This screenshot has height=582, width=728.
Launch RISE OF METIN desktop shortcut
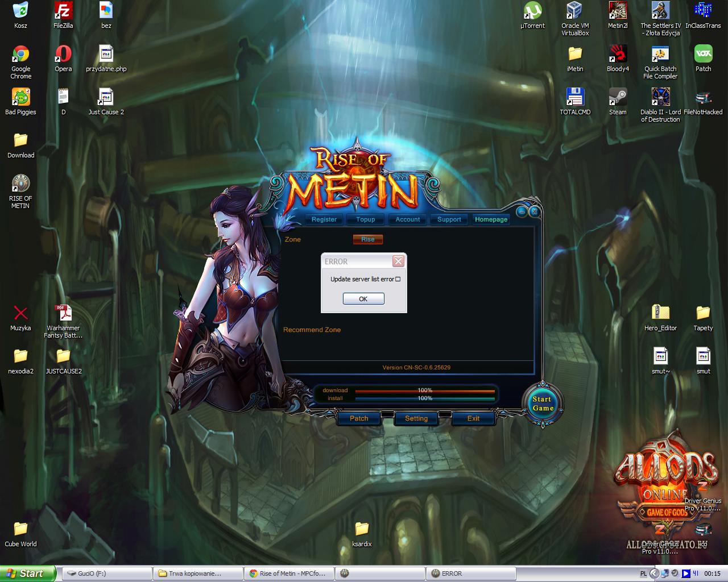20,192
